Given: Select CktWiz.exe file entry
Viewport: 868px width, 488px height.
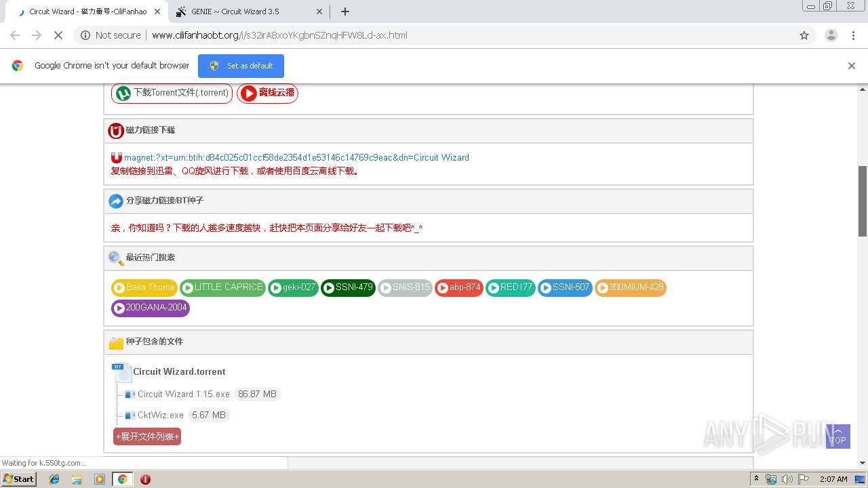Looking at the screenshot, I should (161, 415).
